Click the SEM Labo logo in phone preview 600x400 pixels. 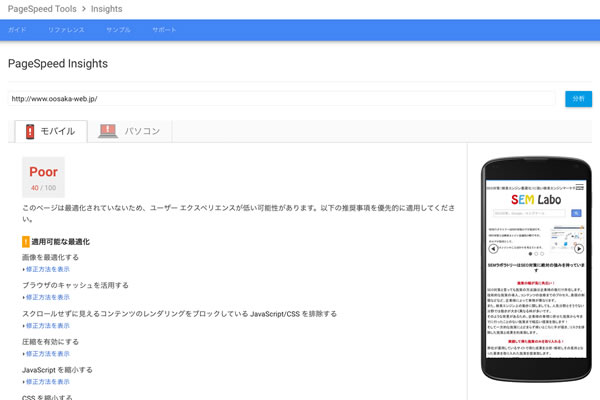coord(536,199)
